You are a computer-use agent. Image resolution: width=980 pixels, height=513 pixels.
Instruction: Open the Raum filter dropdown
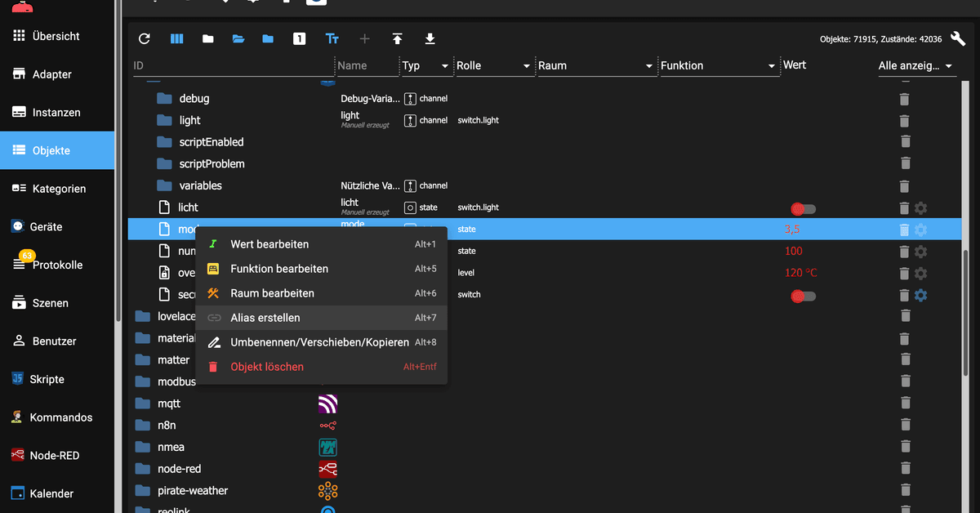[649, 66]
